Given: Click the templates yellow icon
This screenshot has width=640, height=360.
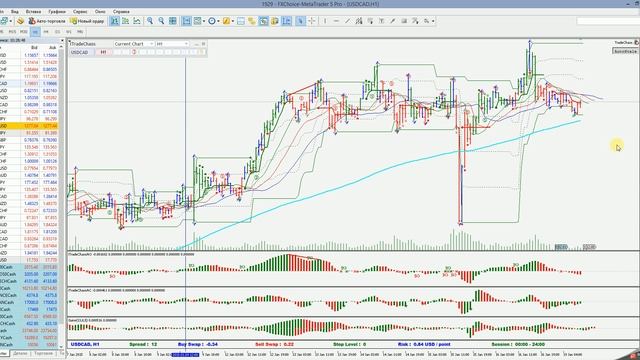Looking at the screenshot, I should [x=226, y=21].
